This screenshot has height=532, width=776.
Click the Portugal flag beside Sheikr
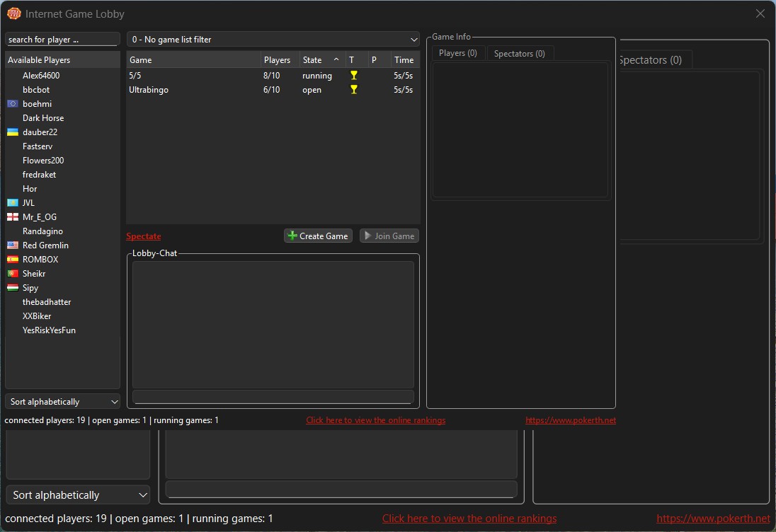pos(12,274)
